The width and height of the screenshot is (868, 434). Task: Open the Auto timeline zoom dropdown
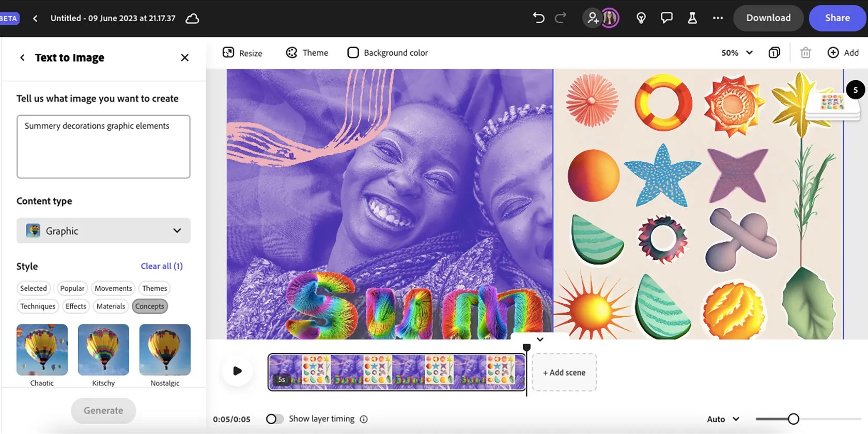tap(723, 419)
